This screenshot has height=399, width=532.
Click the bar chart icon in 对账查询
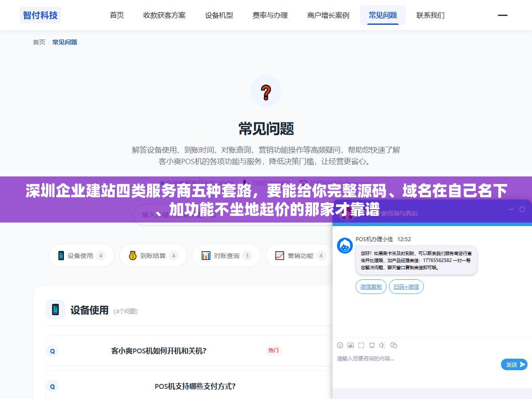point(206,255)
